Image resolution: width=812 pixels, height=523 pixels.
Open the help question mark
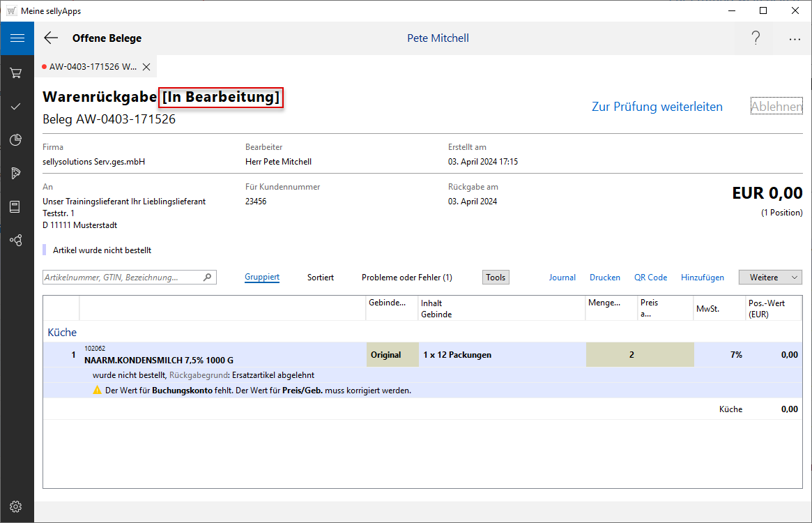click(x=756, y=38)
